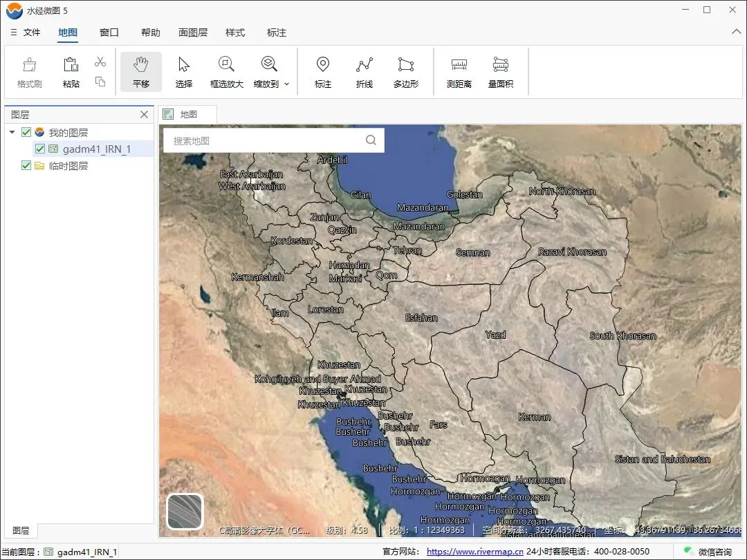
Task: Click the copy icon below the scissors
Action: click(100, 82)
